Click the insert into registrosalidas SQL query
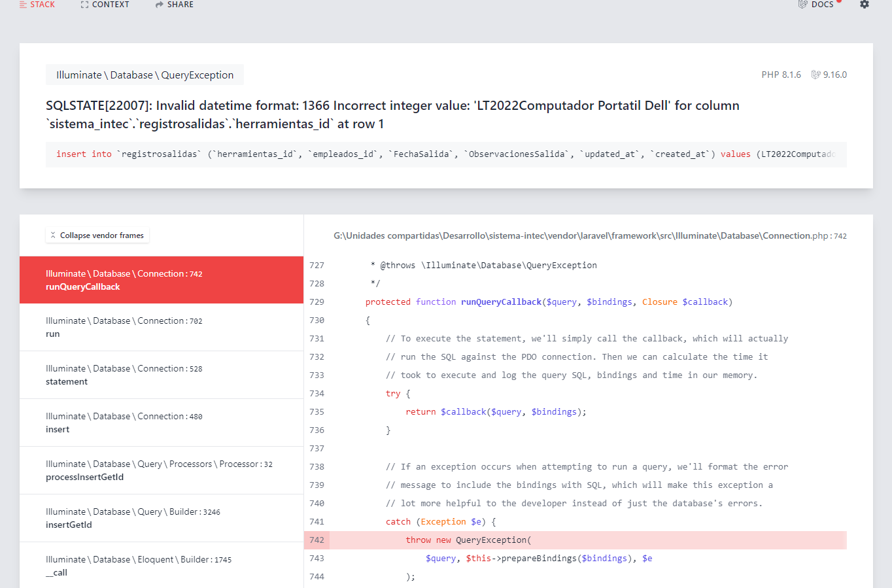Viewport: 892px width, 588px height. pos(446,154)
